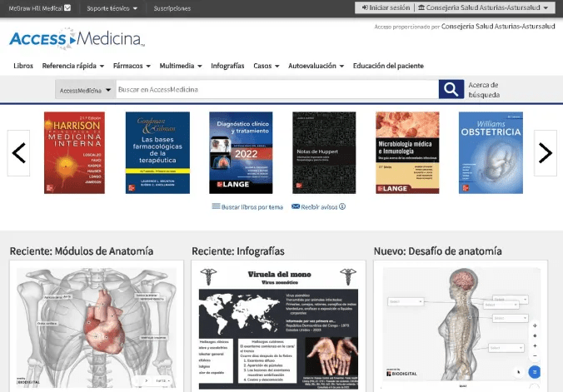Click the magnifying glass search button
The width and height of the screenshot is (563, 392).
tap(451, 90)
